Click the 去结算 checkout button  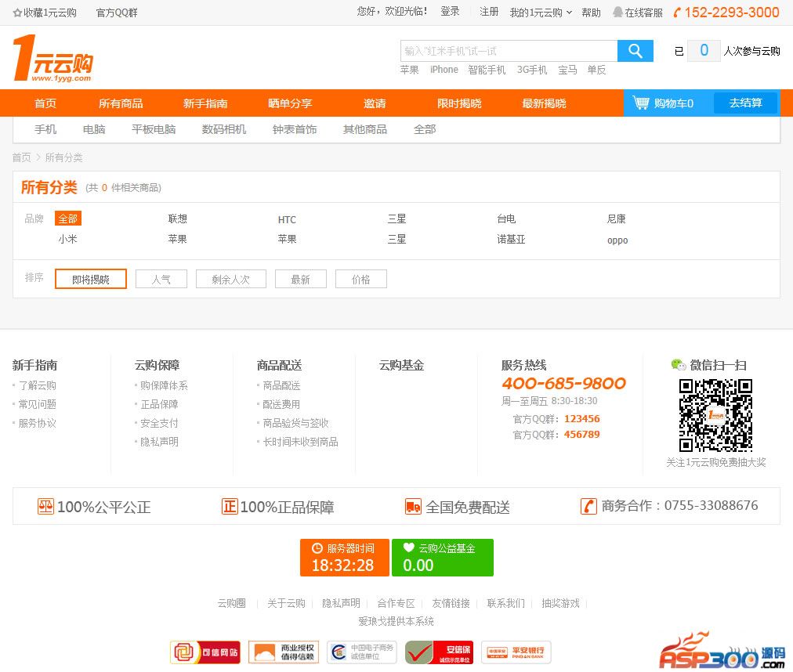click(x=745, y=103)
